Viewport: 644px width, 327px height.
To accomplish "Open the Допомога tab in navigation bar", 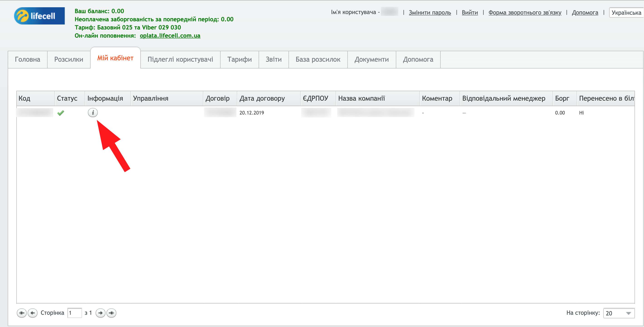I will 418,59.
